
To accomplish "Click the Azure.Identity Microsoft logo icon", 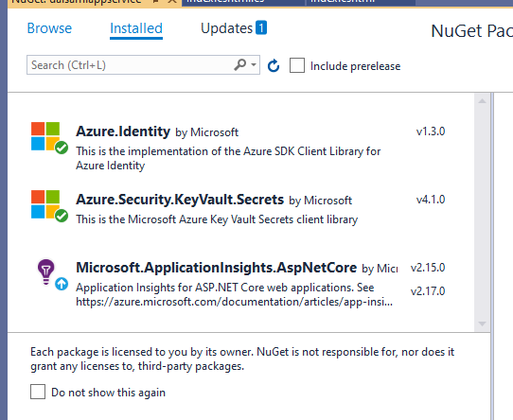I will 45,136.
